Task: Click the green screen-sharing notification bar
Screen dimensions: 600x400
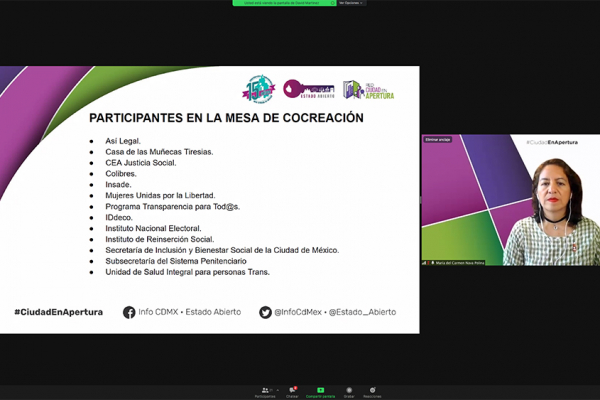Action: pos(284,3)
